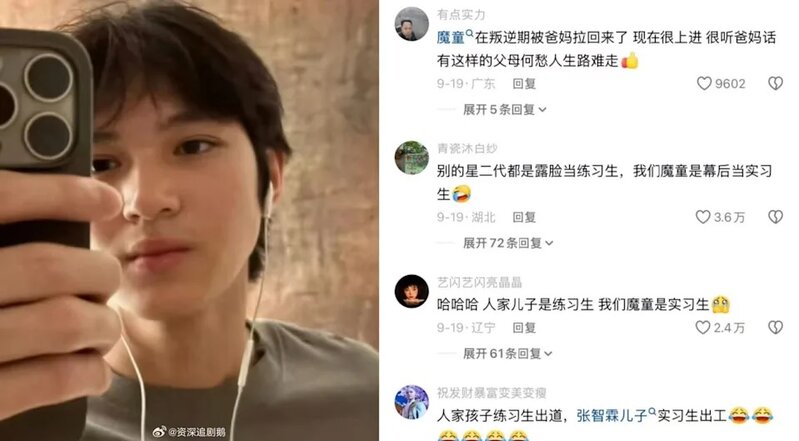Expand 展开5条回复 replies
Image resolution: width=799 pixels, height=441 pixels.
click(504, 110)
